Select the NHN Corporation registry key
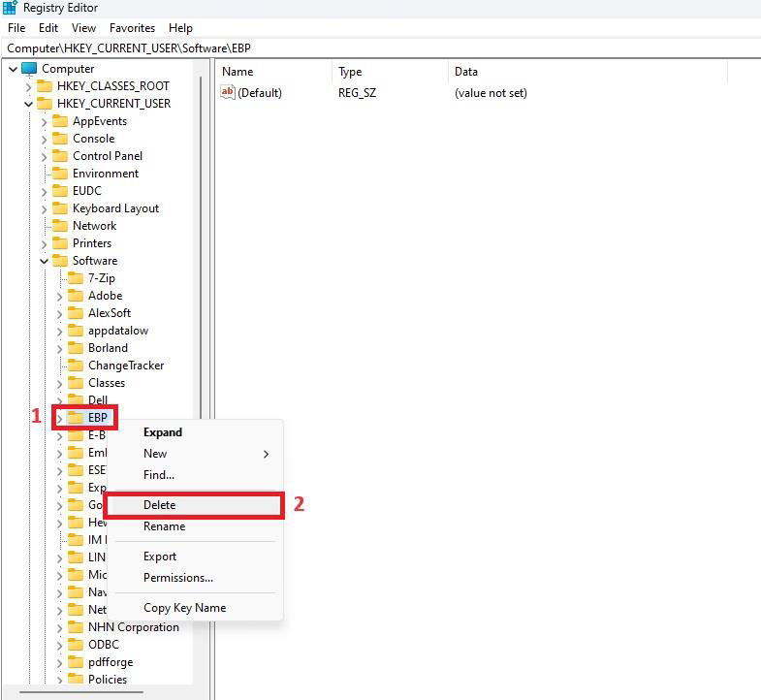 point(133,627)
